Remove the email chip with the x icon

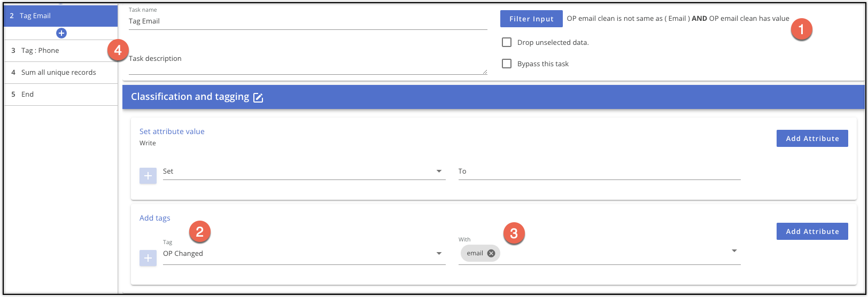click(491, 253)
